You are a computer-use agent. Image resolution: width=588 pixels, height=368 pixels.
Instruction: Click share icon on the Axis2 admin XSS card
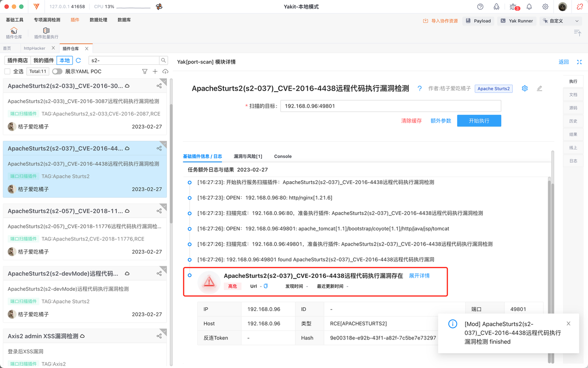click(x=159, y=336)
